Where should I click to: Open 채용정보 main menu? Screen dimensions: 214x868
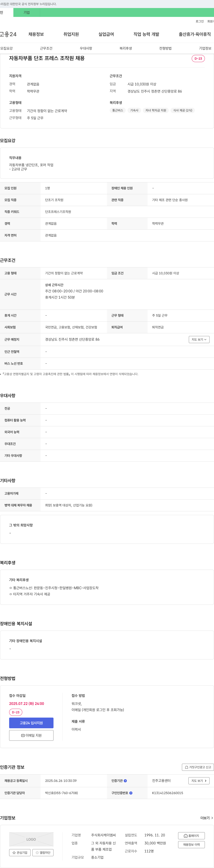point(36,34)
